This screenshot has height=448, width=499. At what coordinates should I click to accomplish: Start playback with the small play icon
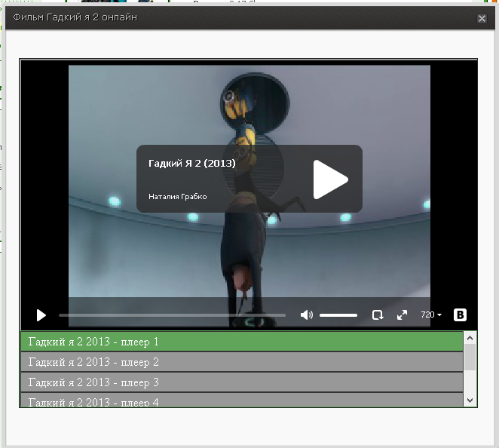[x=41, y=315]
